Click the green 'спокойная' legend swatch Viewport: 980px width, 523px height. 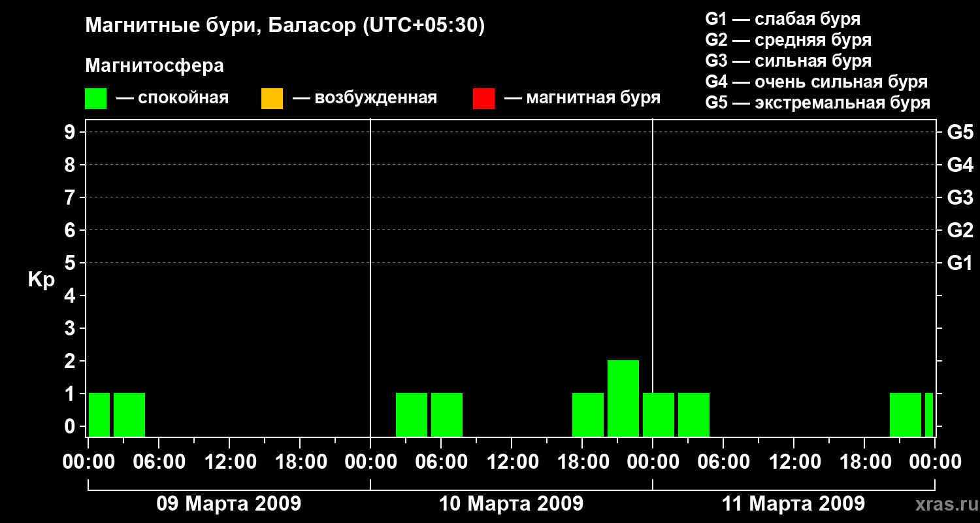tap(95, 99)
